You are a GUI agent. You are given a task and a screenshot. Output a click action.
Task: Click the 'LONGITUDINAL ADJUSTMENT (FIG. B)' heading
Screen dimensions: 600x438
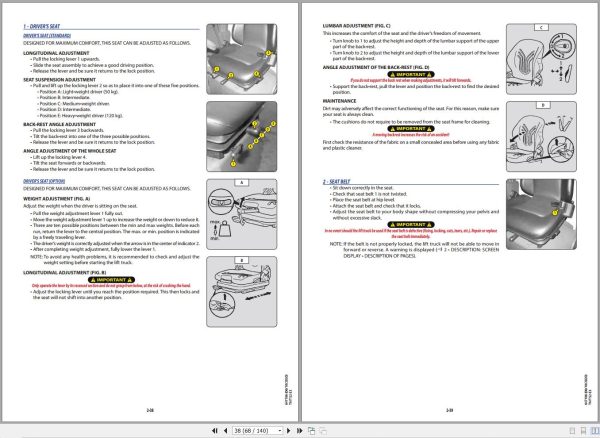tap(65, 272)
